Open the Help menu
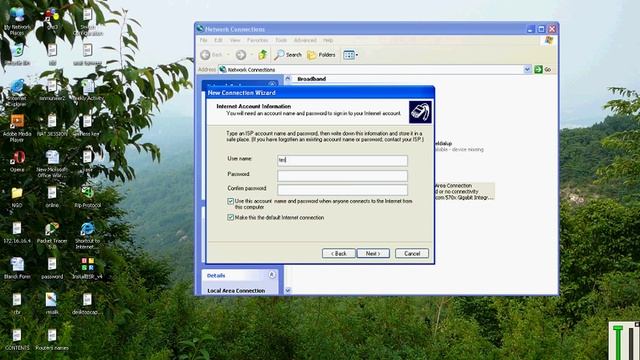This screenshot has height=360, width=640. coord(328,40)
